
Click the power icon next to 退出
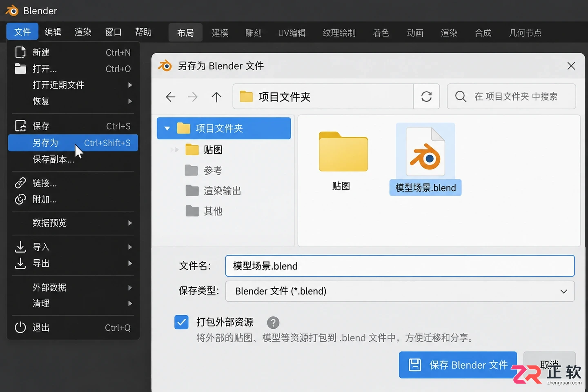(x=20, y=327)
